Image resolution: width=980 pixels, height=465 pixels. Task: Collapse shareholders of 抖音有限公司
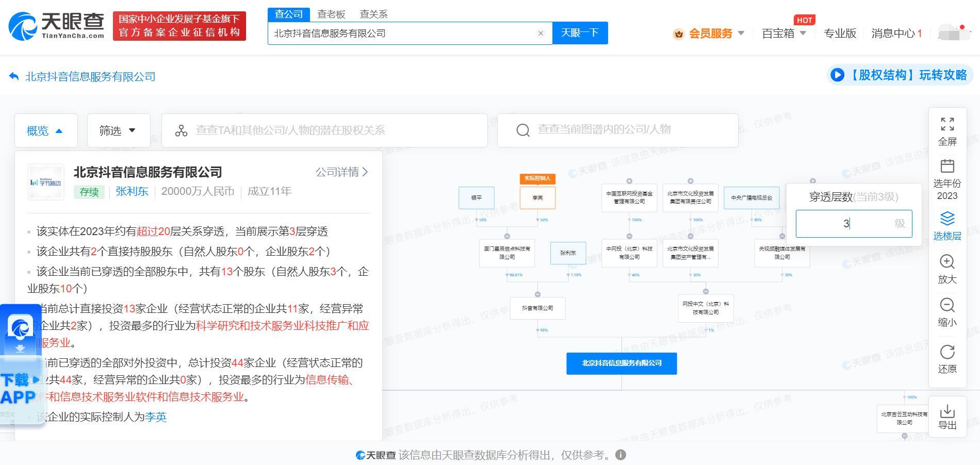point(537,294)
